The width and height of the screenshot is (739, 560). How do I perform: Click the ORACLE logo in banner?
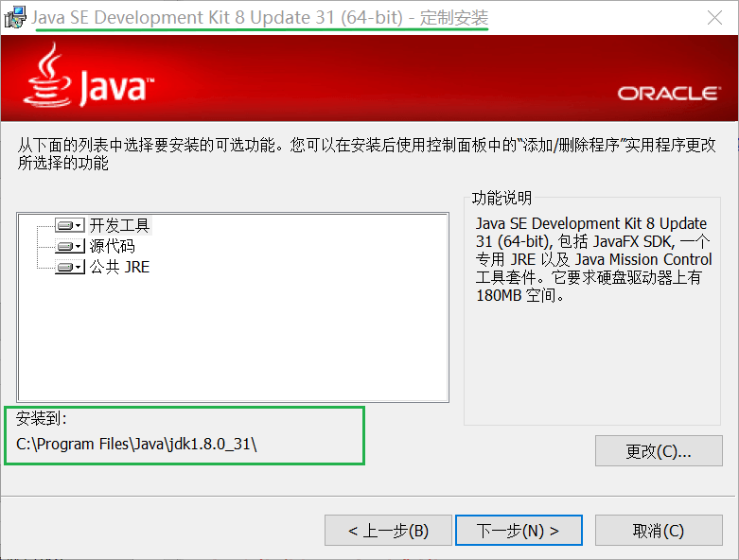click(669, 93)
